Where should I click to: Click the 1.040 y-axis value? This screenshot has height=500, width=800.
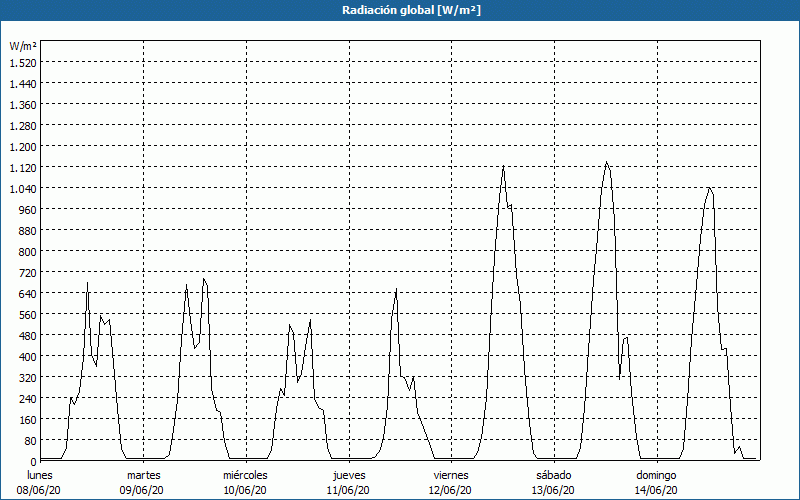point(23,188)
